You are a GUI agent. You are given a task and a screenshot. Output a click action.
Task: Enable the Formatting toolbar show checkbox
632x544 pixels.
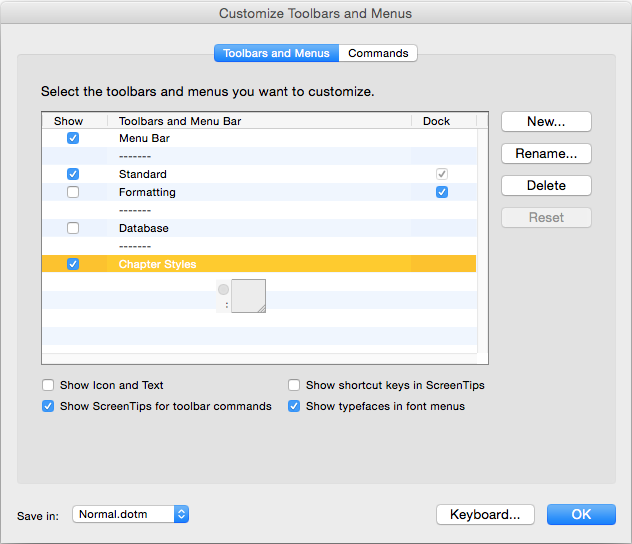(x=73, y=192)
